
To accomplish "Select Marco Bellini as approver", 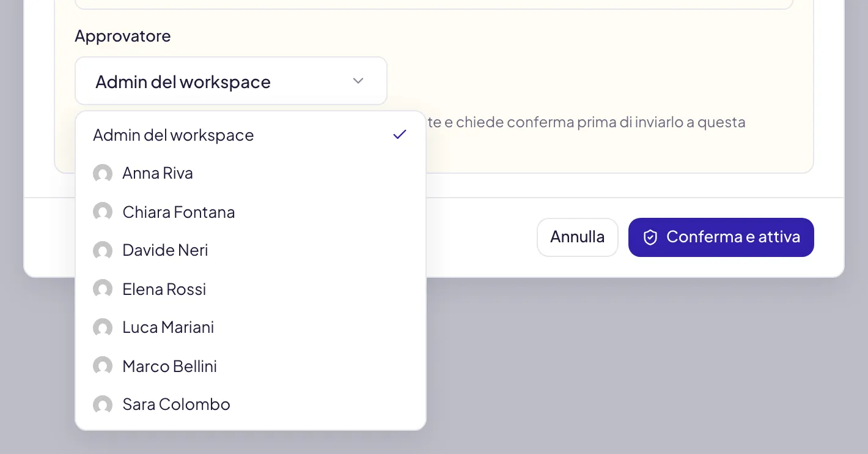I will [x=251, y=366].
